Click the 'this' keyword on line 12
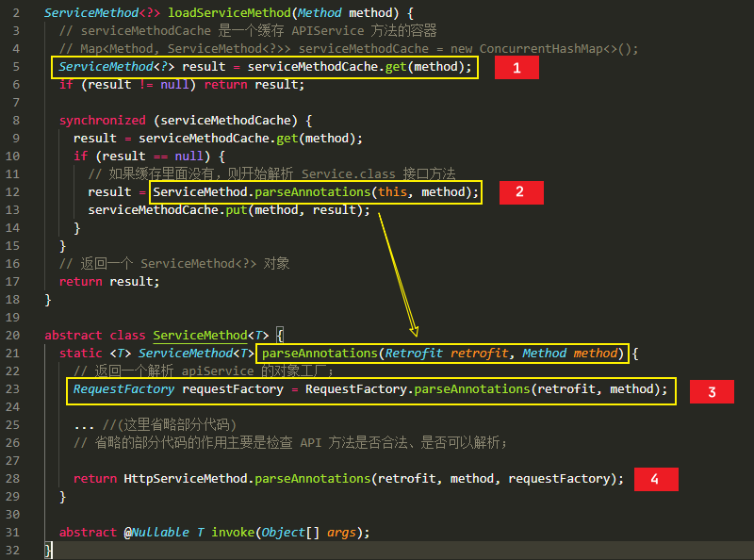 click(x=392, y=192)
